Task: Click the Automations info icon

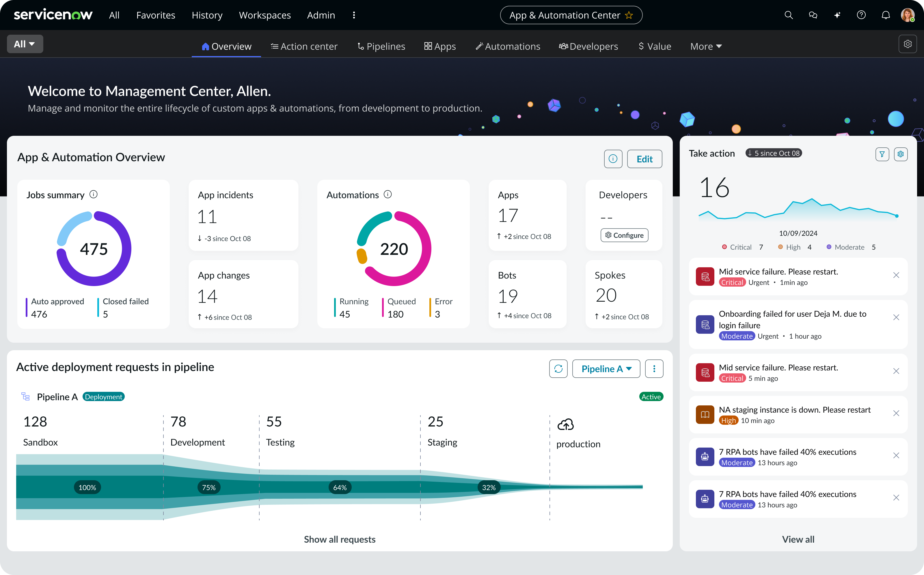Action: click(388, 195)
